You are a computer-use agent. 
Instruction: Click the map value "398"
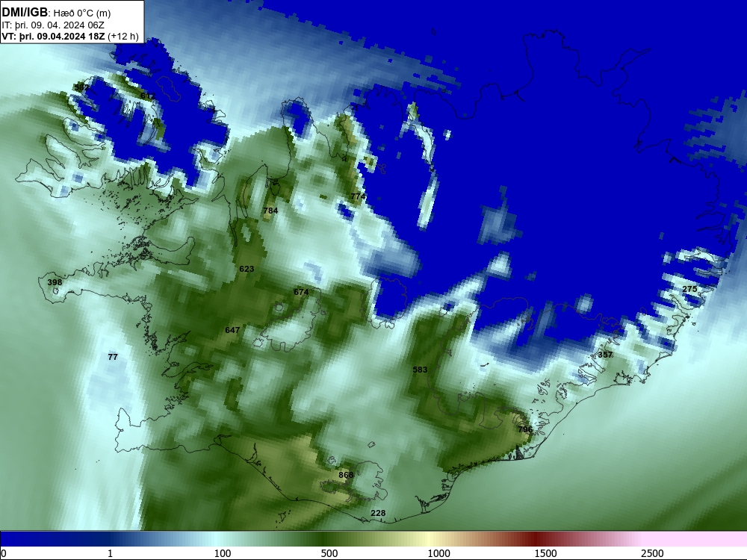(x=55, y=282)
